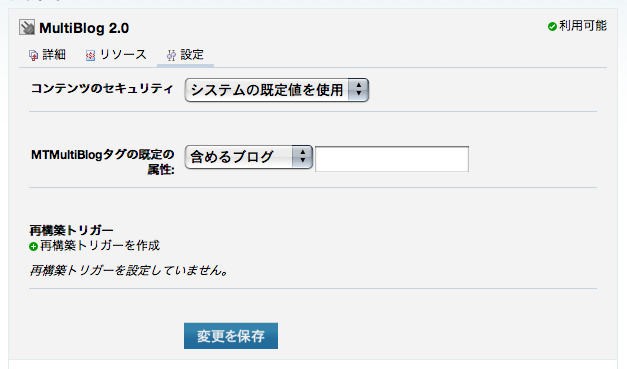Click the arrow handle of 含めるブログ select
Screen dimensions: 627x369
pyautogui.click(x=302, y=157)
